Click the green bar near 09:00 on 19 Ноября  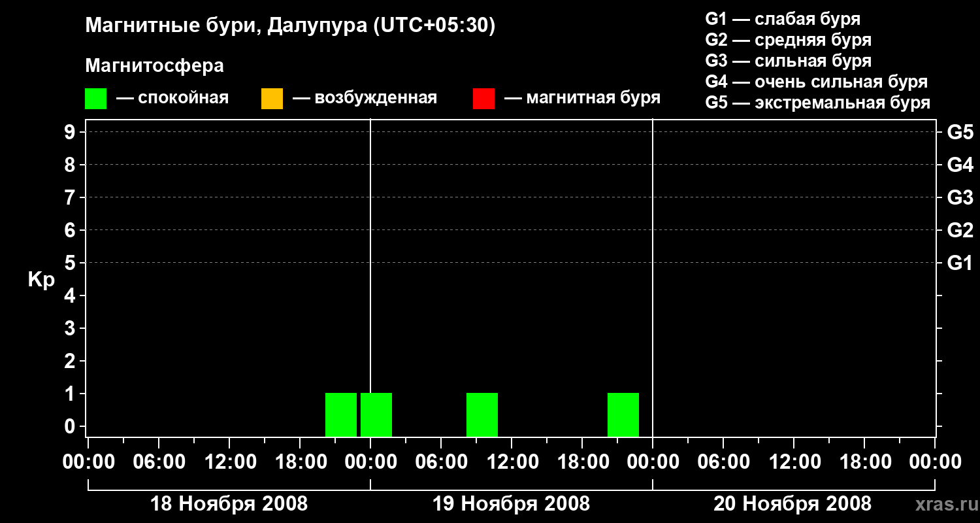click(x=482, y=414)
